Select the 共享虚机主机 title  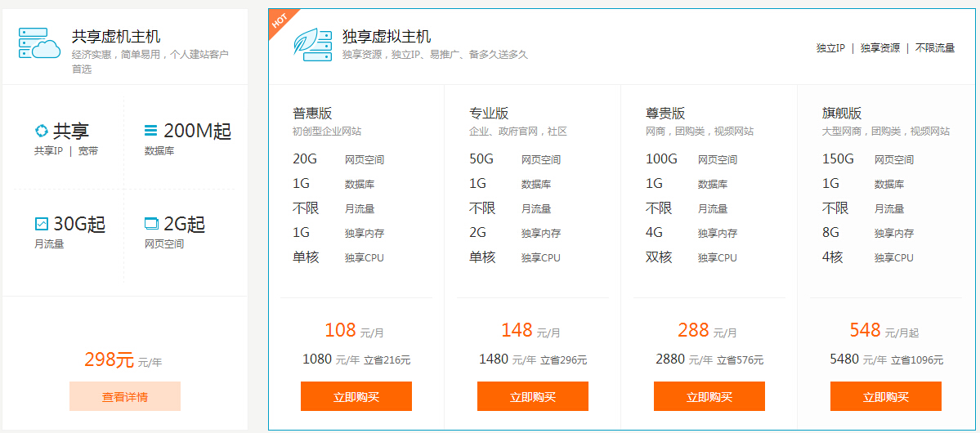[x=116, y=36]
